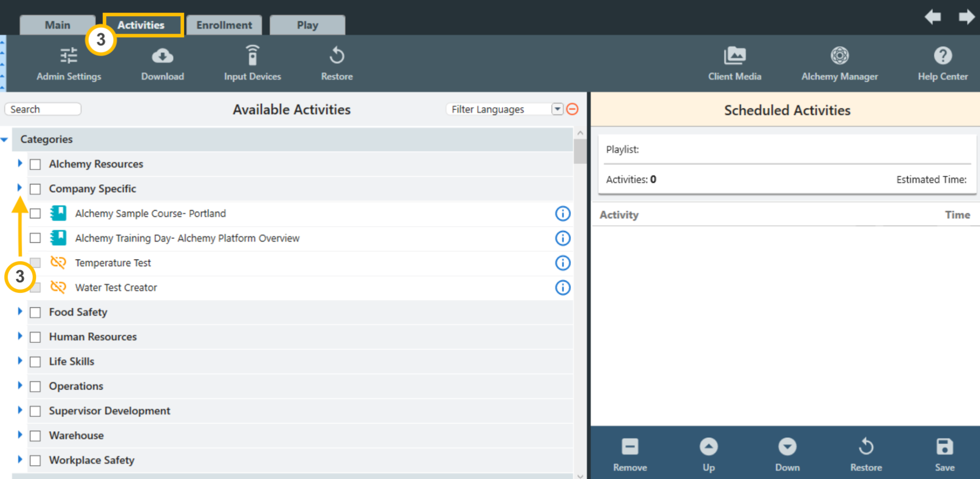Click Remove in Scheduled Activities panel
Viewport: 980px width, 479px height.
click(630, 453)
